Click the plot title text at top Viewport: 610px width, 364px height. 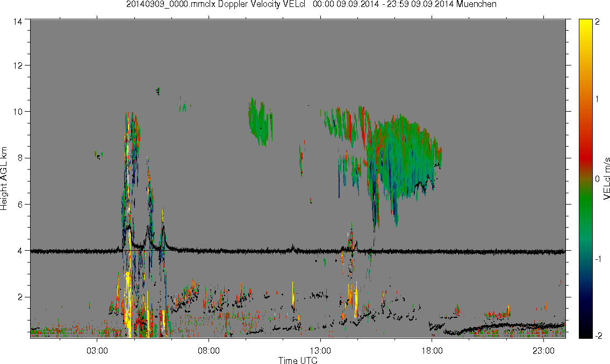[x=311, y=4]
